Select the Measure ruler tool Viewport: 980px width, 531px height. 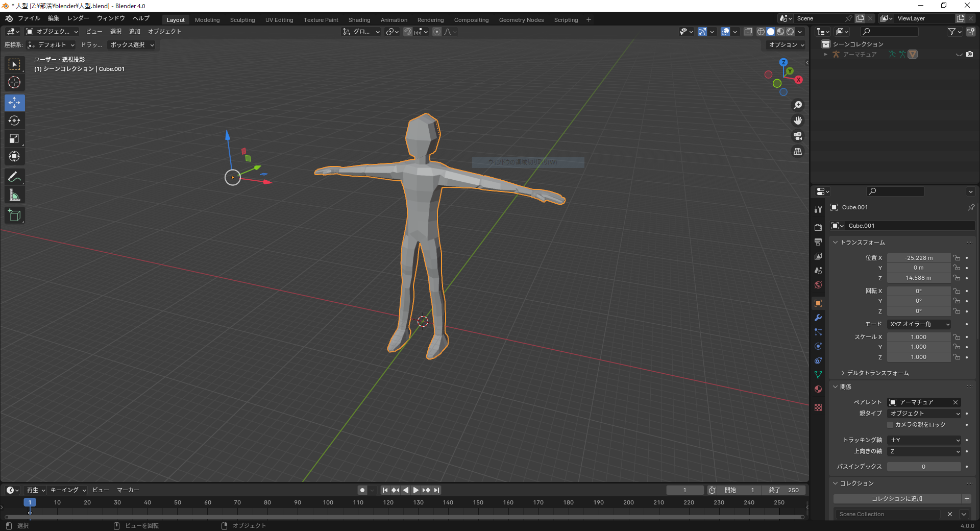(x=14, y=195)
